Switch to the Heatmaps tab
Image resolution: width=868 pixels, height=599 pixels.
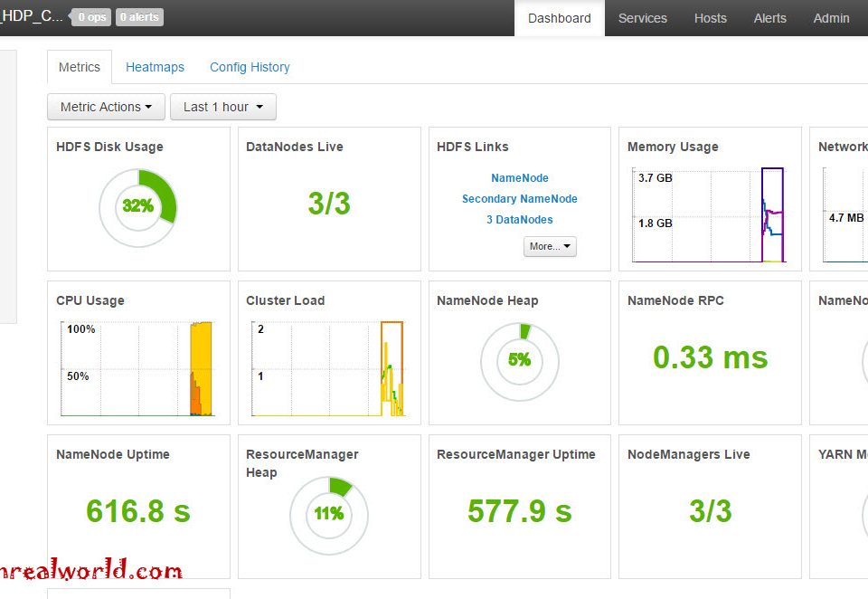[155, 67]
